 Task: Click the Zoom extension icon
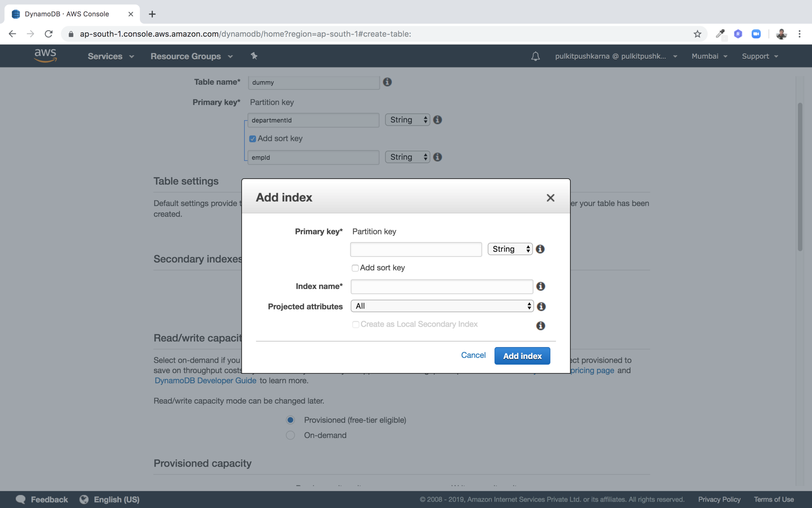point(756,34)
